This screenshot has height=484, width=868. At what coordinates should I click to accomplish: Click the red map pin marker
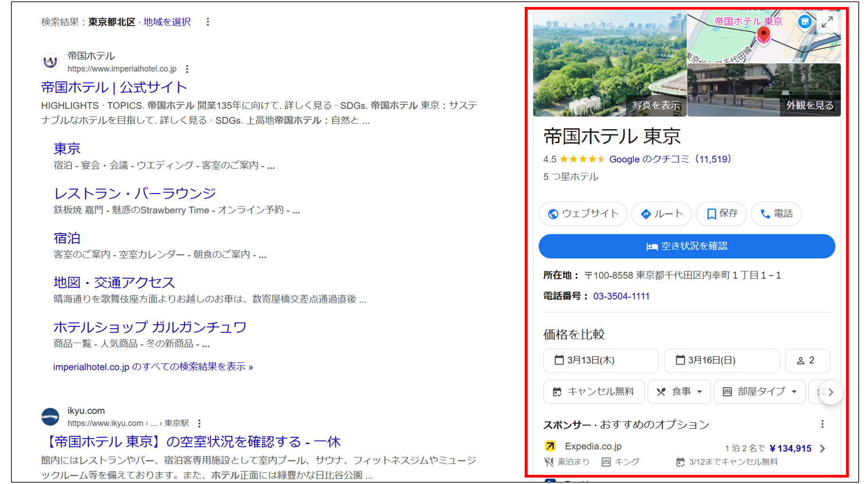764,35
